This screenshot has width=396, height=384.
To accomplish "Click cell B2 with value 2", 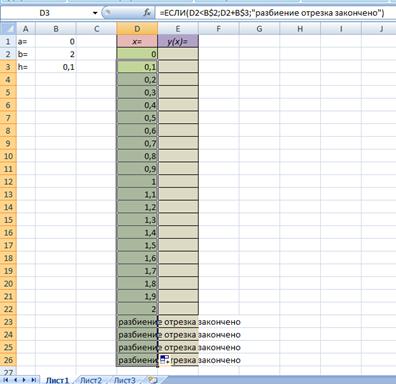I will pyautogui.click(x=56, y=54).
